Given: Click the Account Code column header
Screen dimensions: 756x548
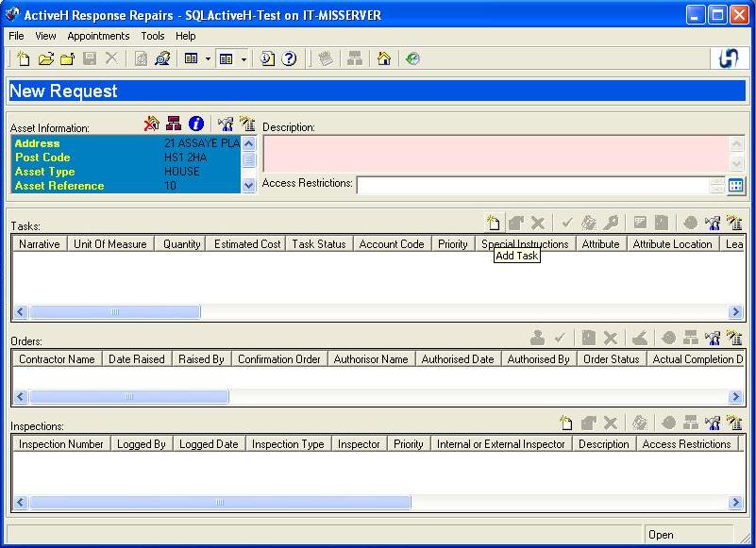Looking at the screenshot, I should pyautogui.click(x=392, y=244).
